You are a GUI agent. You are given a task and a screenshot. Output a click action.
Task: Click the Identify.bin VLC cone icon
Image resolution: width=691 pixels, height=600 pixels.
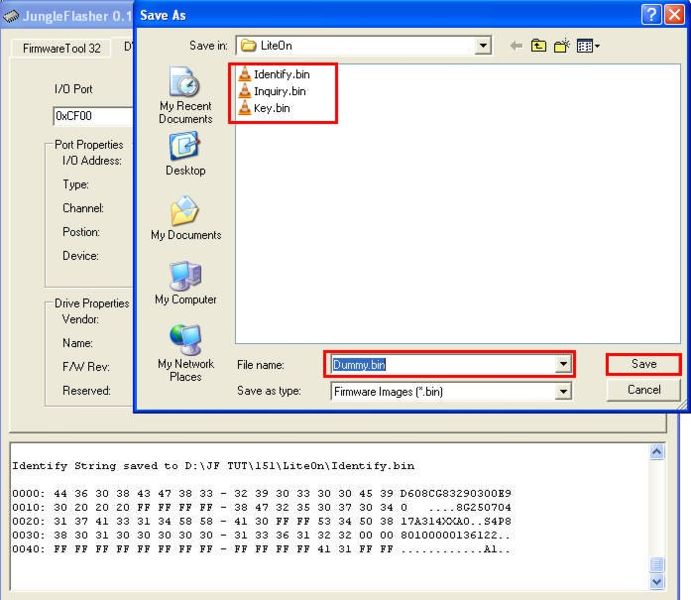(245, 74)
